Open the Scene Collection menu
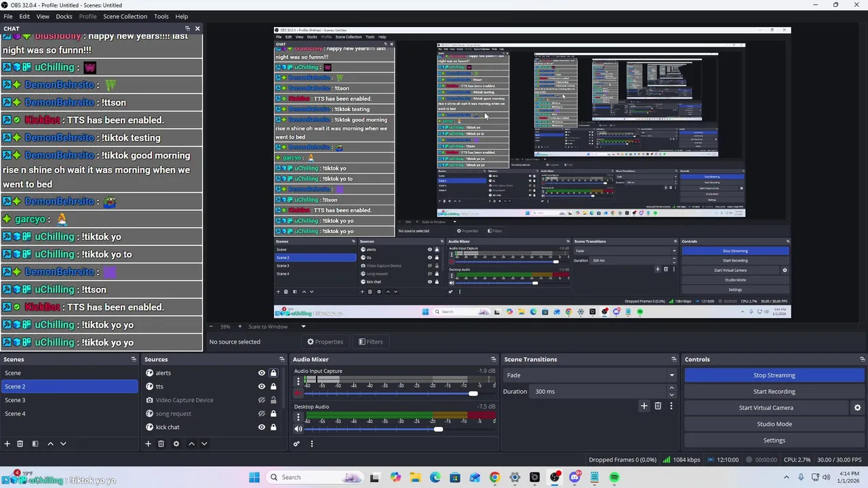Image resolution: width=868 pixels, height=488 pixels. 125,16
